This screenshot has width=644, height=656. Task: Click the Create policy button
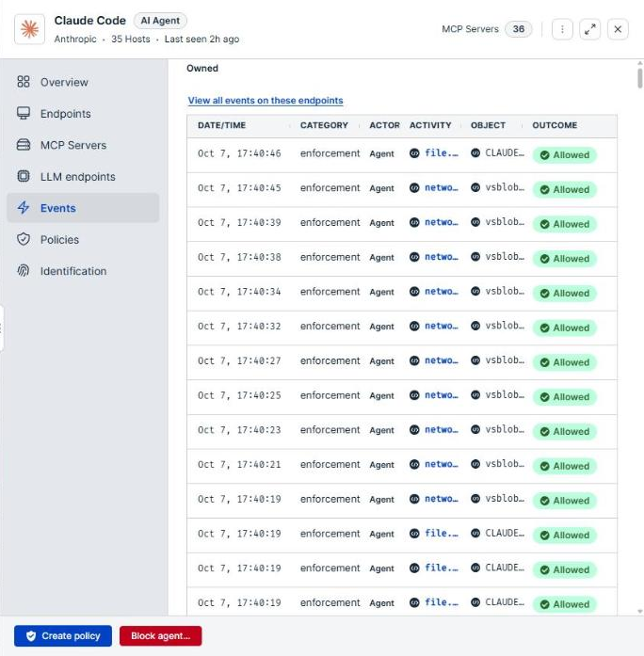63,636
